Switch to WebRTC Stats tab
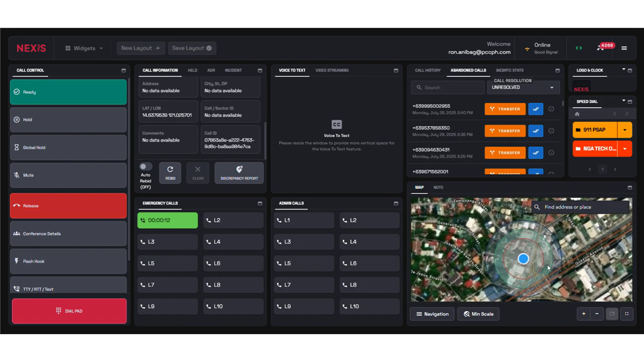The image size is (644, 362). (x=510, y=70)
